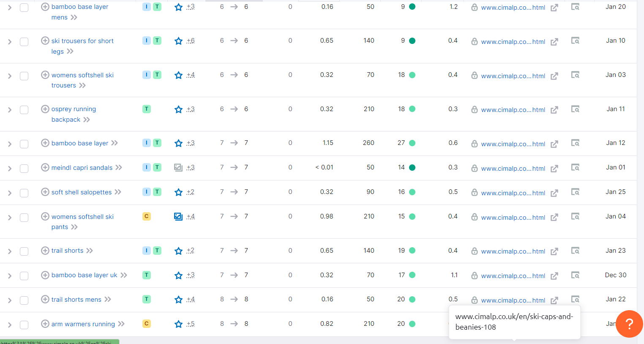Open URL link in trail shorts row
Screen dimensions: 644x344
[513, 251]
